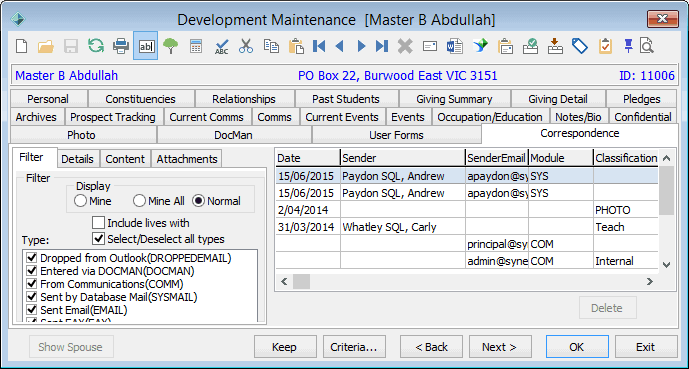Viewport: 689px width, 369px height.
Task: Uncheck From Communications(COMM) type
Action: point(31,284)
